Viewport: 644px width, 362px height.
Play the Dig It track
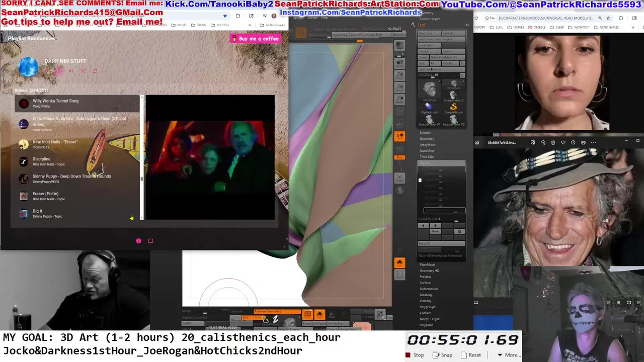click(77, 213)
